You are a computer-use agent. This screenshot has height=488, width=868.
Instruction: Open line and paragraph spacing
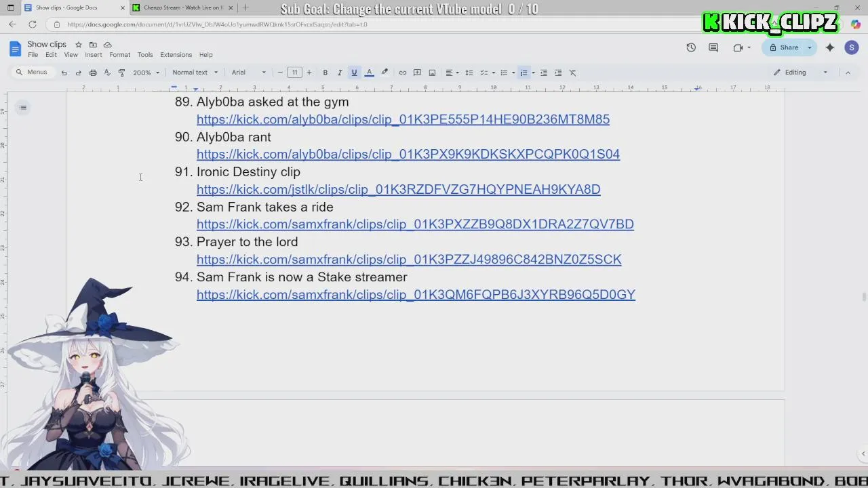pyautogui.click(x=469, y=73)
